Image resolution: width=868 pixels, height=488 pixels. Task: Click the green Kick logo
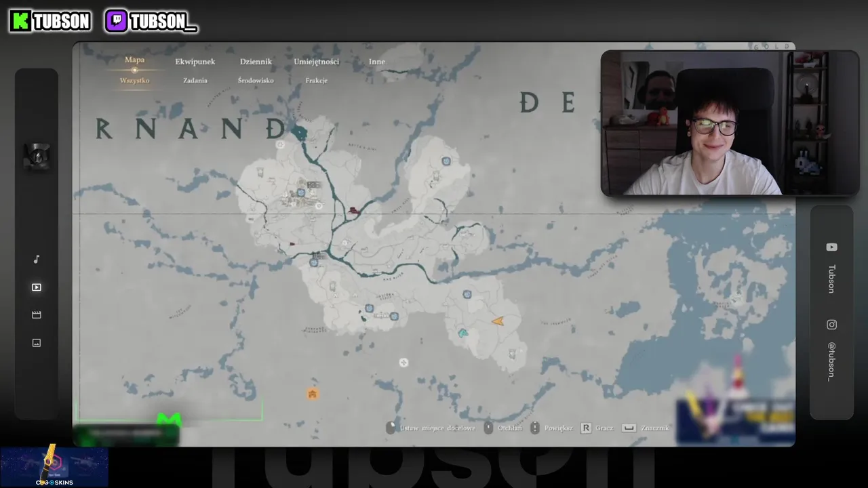(x=20, y=21)
